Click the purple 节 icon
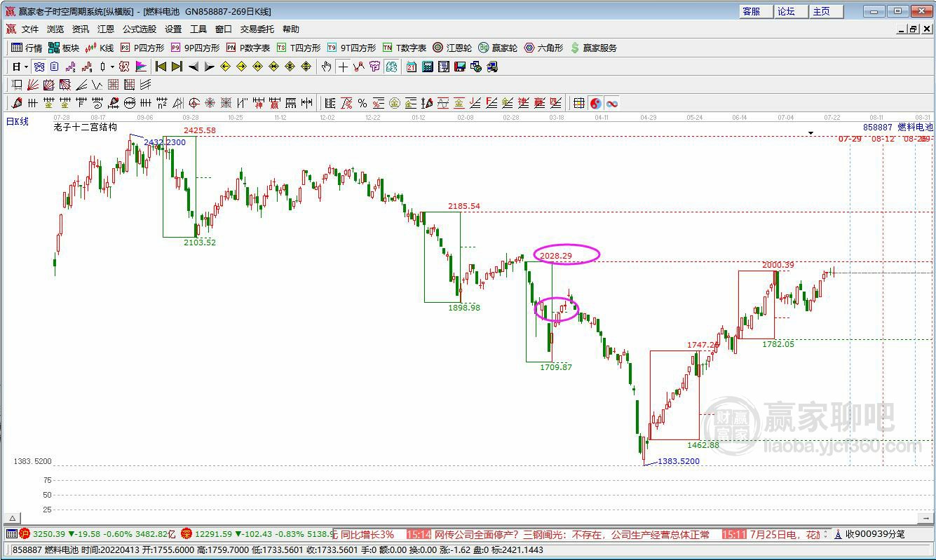The width and height of the screenshot is (936, 560). (x=374, y=67)
